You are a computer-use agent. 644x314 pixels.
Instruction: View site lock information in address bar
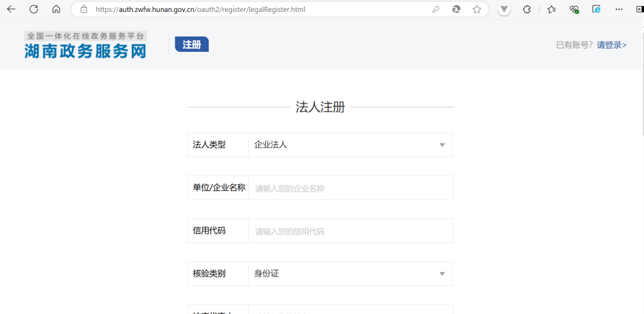[84, 10]
